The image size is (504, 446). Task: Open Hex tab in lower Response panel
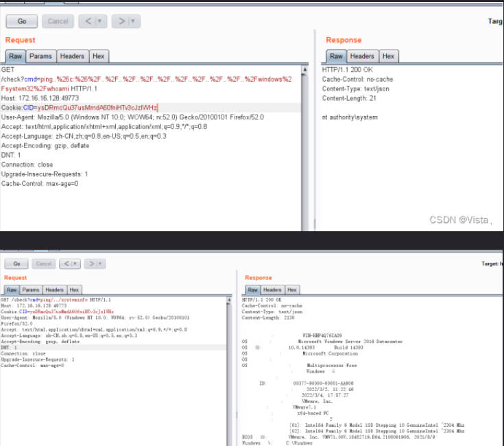point(292,290)
